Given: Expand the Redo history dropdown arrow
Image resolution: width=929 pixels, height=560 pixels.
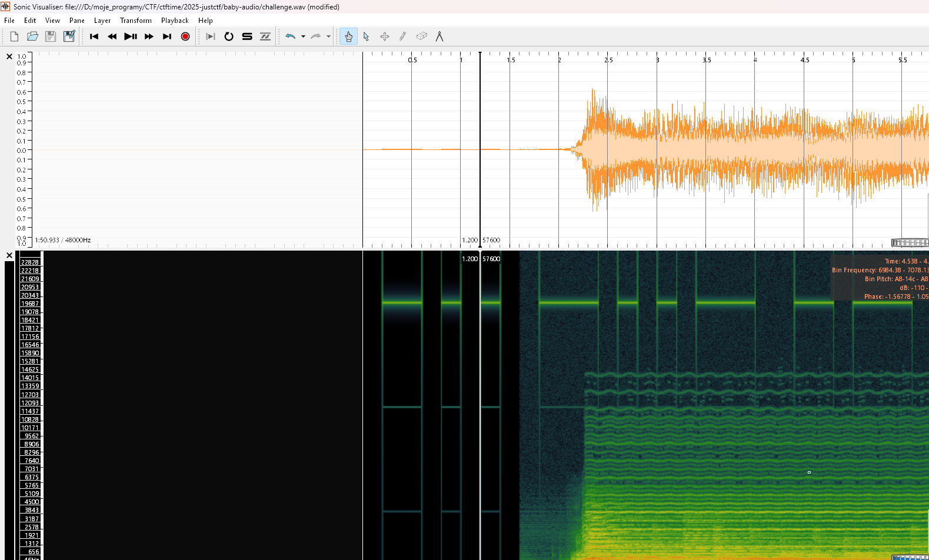Looking at the screenshot, I should pyautogui.click(x=328, y=36).
